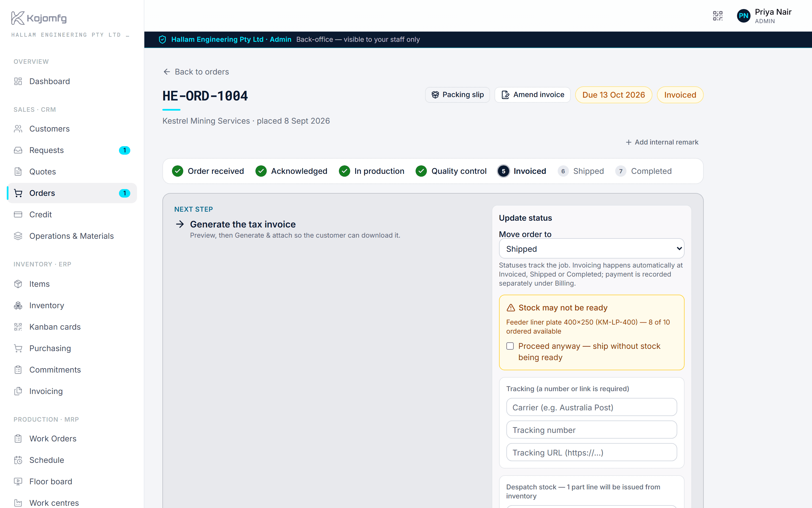The height and width of the screenshot is (508, 812).
Task: Go to Customers section
Action: click(x=72, y=129)
